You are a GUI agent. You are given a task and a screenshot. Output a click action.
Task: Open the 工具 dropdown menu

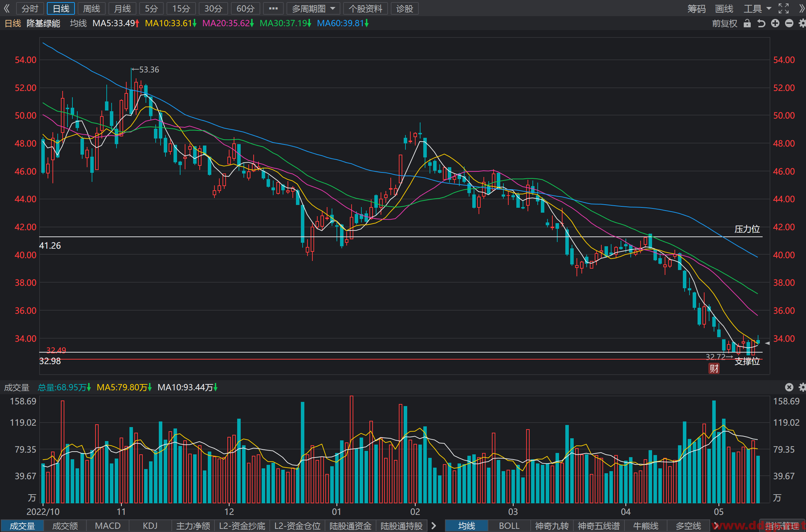pyautogui.click(x=757, y=8)
